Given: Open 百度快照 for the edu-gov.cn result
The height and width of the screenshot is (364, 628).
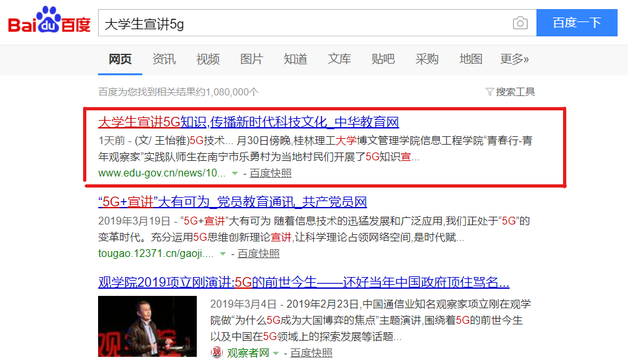Looking at the screenshot, I should tap(270, 173).
